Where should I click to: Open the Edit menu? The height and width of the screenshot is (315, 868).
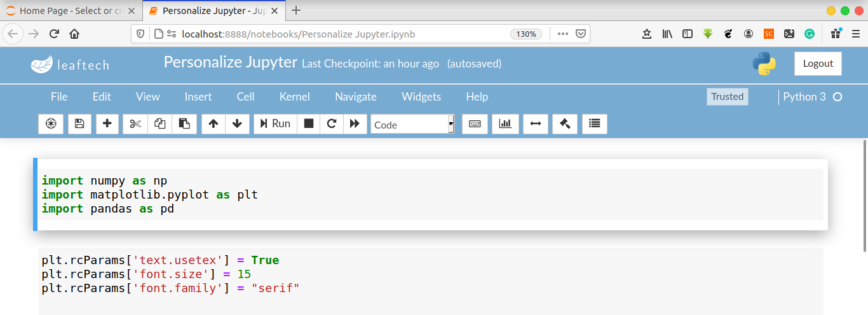click(102, 97)
